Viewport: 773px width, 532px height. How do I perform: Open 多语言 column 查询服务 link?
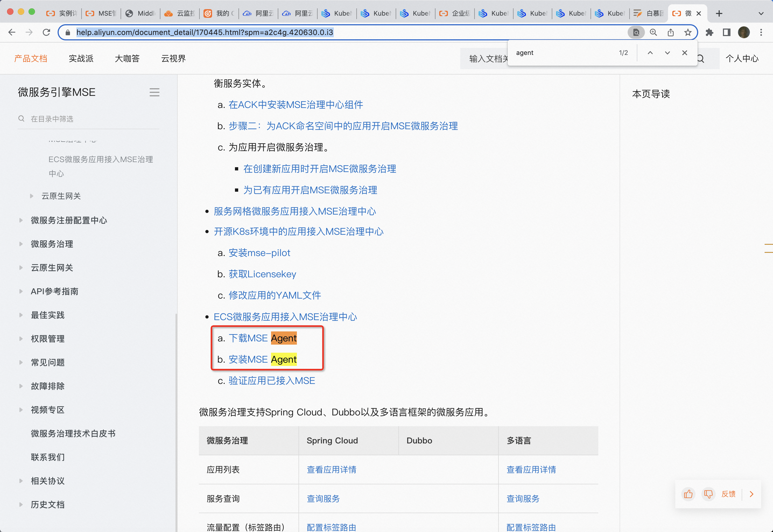(x=523, y=498)
